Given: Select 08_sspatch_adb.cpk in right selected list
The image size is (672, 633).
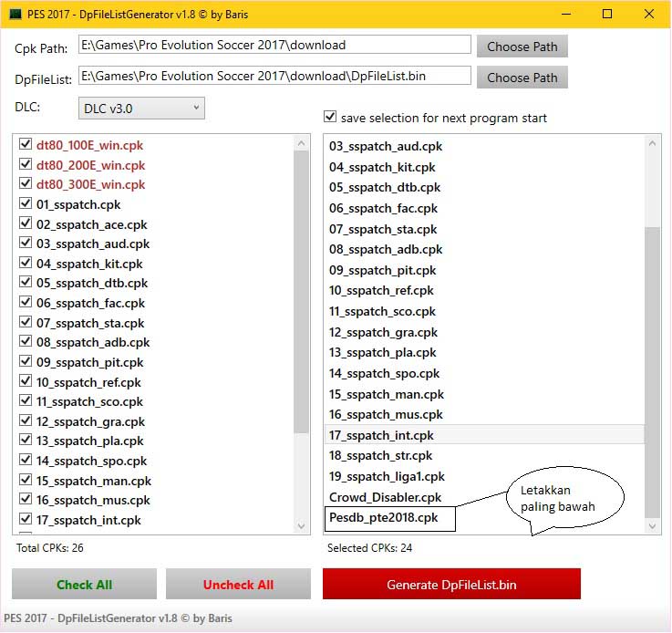Looking at the screenshot, I should 484,249.
